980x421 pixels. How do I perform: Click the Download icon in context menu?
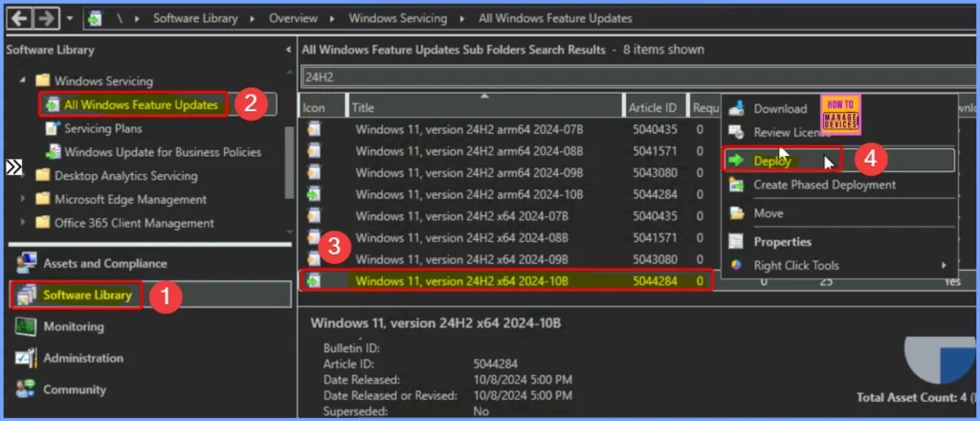point(737,109)
